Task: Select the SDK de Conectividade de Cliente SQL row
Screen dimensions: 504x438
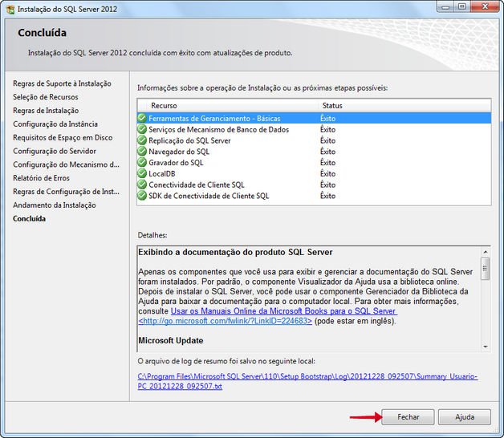Action: coord(314,196)
